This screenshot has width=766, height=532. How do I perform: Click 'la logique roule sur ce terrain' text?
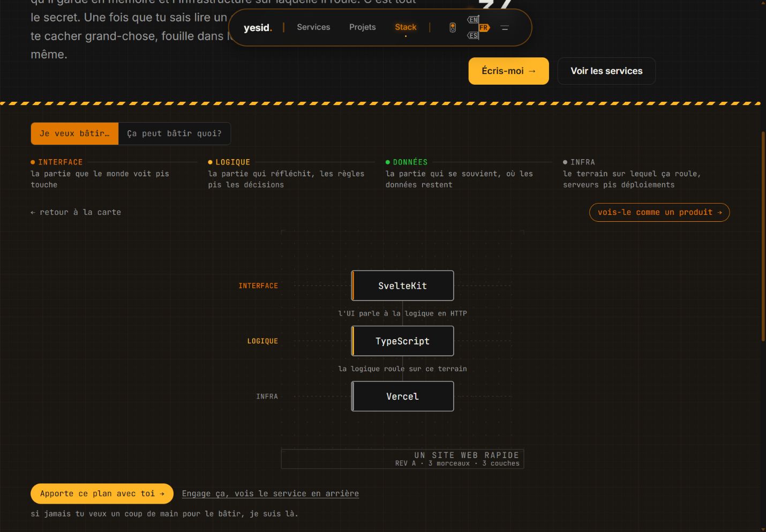[402, 369]
